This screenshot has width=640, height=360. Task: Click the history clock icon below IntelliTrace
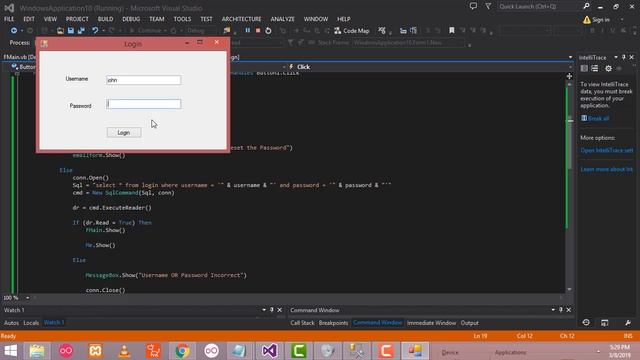pos(586,322)
